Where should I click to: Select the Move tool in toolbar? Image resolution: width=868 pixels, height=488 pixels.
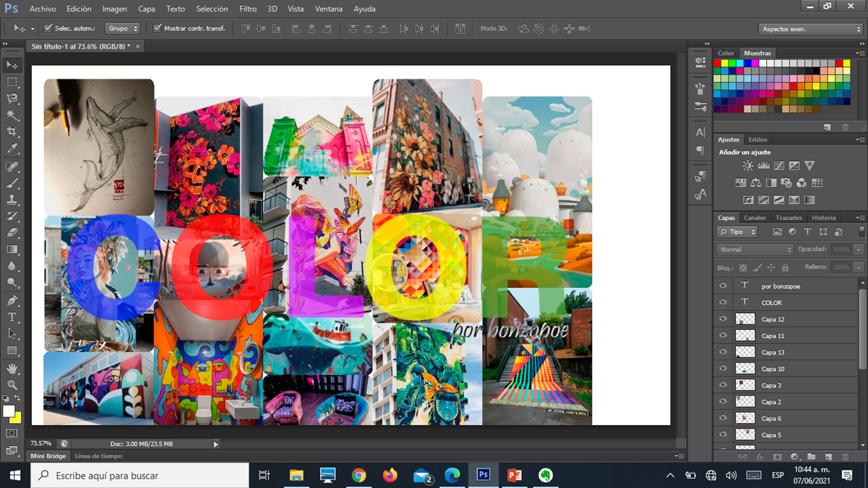[12, 65]
